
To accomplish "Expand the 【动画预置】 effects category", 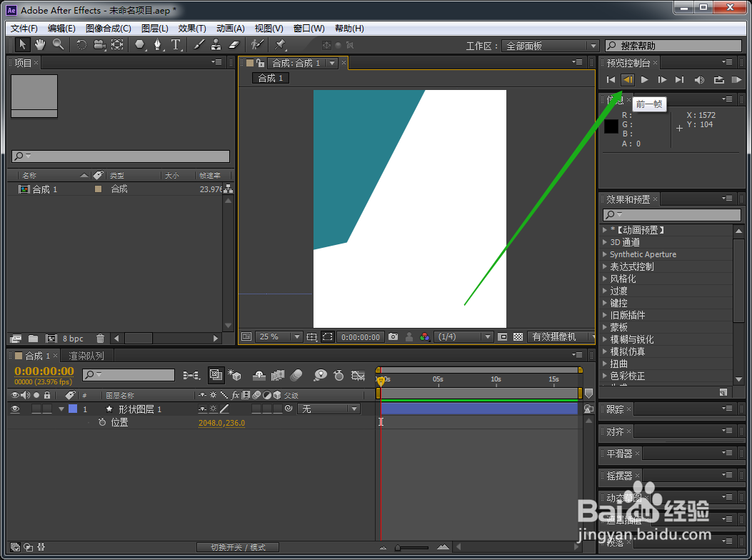I will [x=605, y=230].
